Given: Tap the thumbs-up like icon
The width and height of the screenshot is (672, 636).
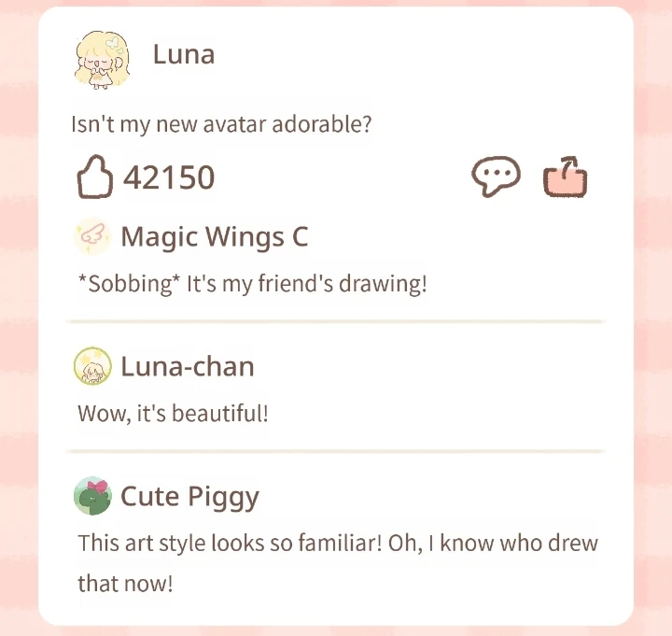Looking at the screenshot, I should tap(93, 177).
